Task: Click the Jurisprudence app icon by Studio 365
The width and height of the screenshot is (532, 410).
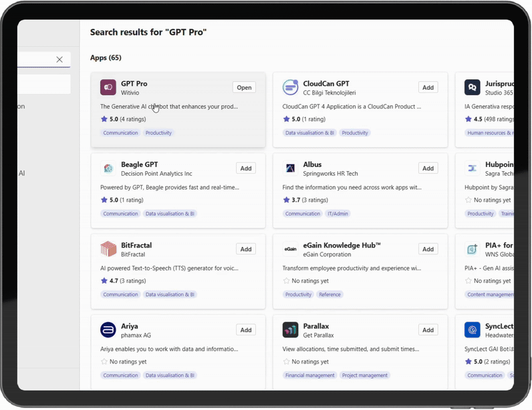Action: tap(472, 87)
